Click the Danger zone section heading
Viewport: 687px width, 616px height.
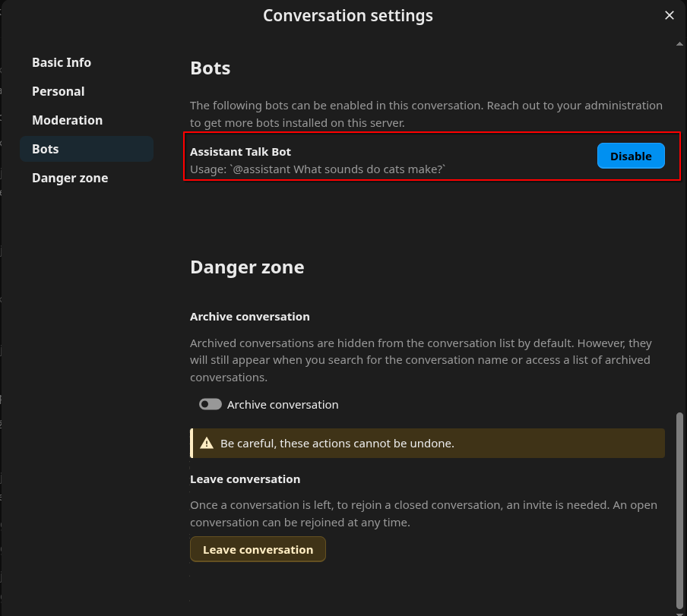247,267
